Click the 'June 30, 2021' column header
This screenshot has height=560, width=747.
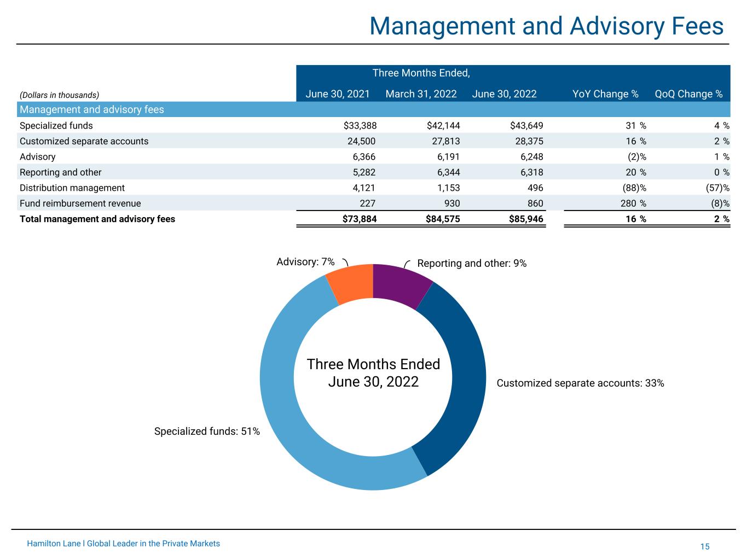coord(337,94)
